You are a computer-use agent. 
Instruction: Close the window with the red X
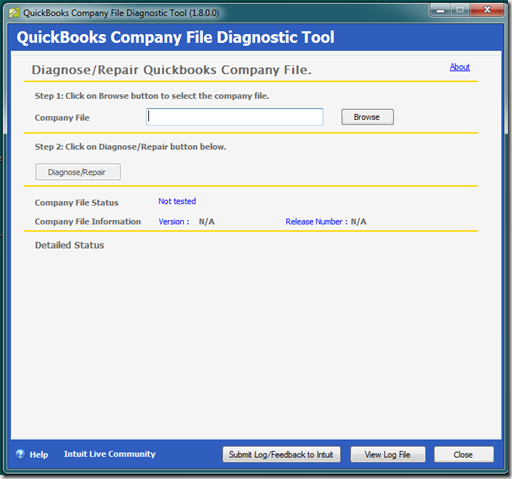pos(487,10)
